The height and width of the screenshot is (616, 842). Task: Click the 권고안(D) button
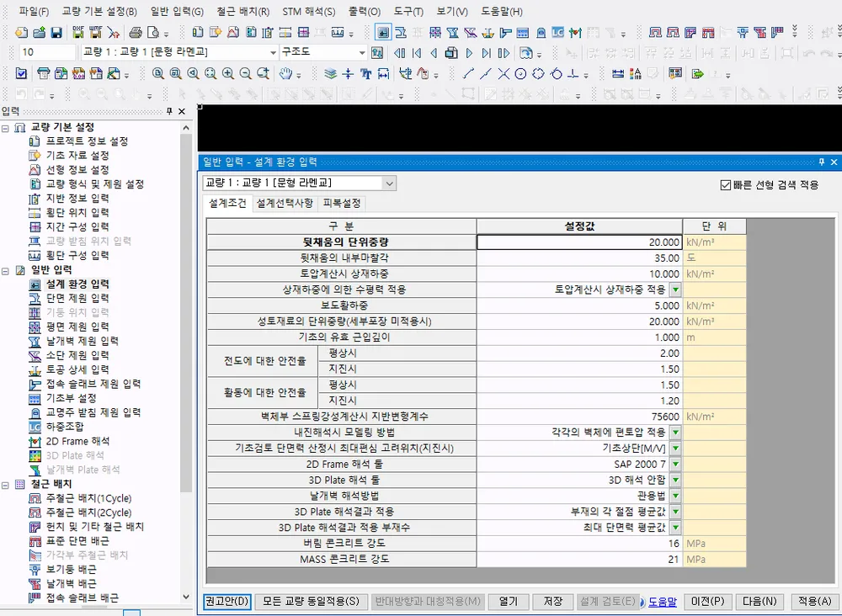click(227, 602)
